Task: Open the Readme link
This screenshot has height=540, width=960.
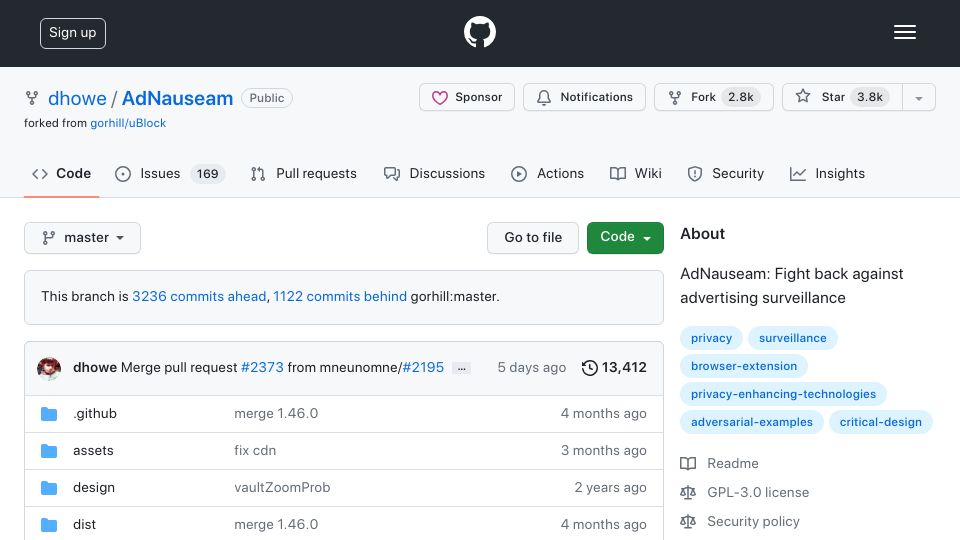Action: 720,463
